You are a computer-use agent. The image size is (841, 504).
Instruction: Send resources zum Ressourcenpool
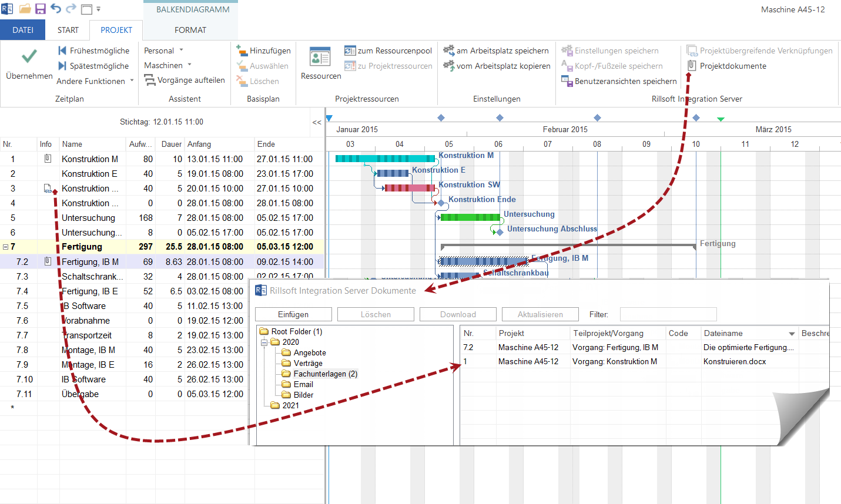pyautogui.click(x=388, y=51)
